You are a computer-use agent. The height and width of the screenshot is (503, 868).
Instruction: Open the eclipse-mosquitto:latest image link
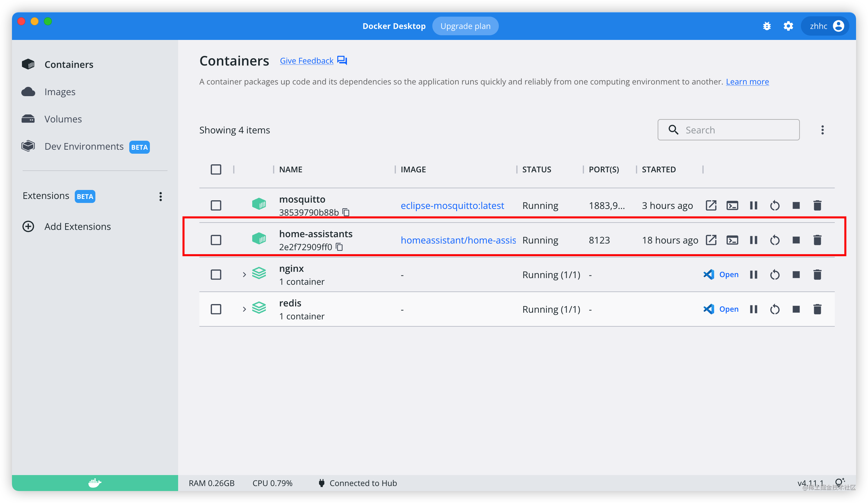452,206
